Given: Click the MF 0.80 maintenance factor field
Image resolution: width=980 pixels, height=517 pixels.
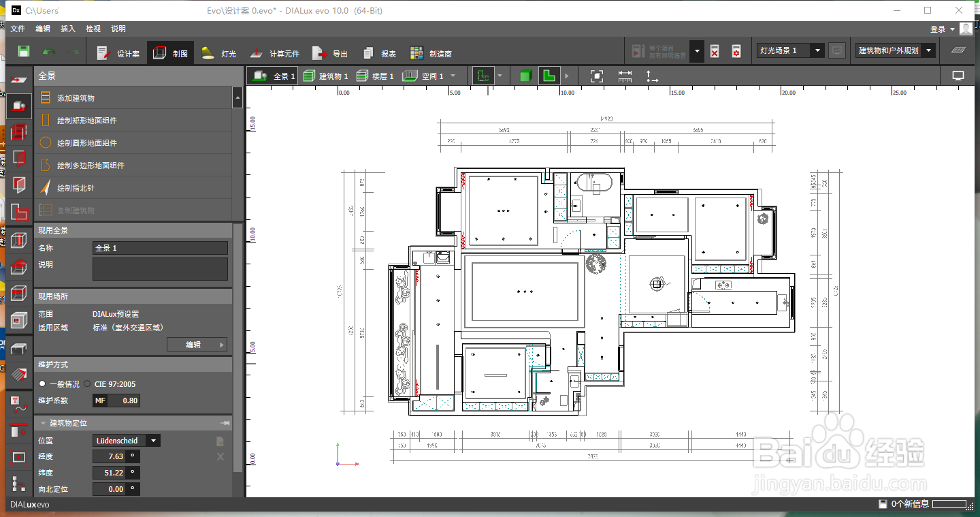Looking at the screenshot, I should (x=116, y=401).
